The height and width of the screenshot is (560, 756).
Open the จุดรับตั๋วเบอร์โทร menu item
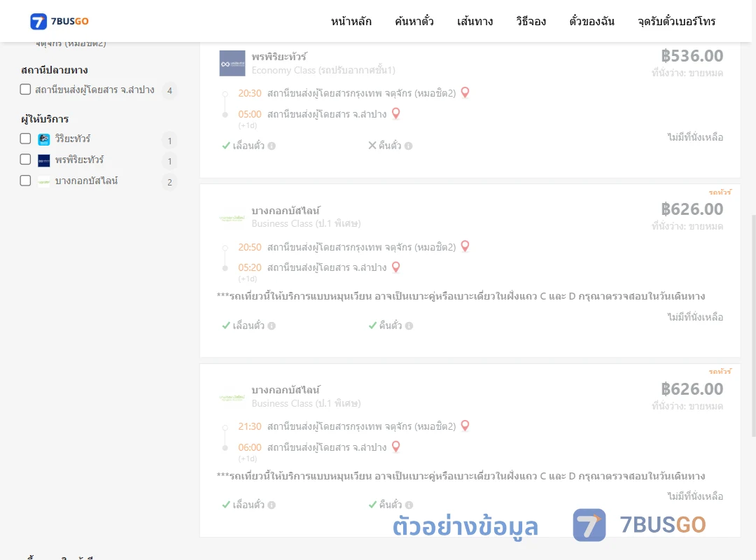pos(676,21)
